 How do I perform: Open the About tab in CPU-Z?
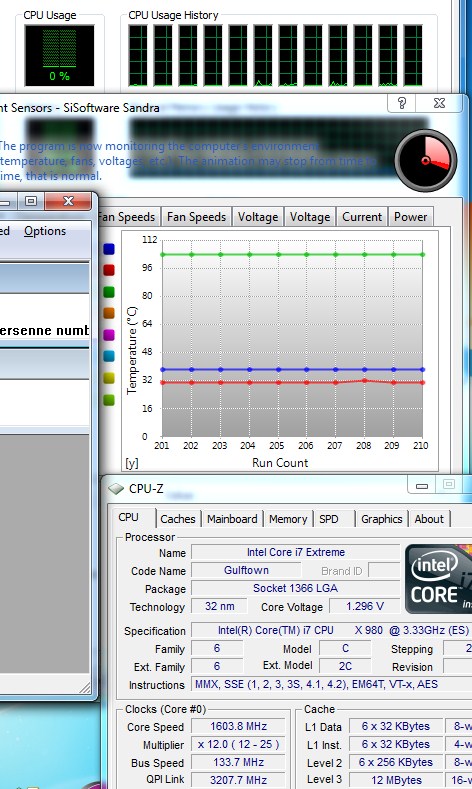(x=429, y=519)
